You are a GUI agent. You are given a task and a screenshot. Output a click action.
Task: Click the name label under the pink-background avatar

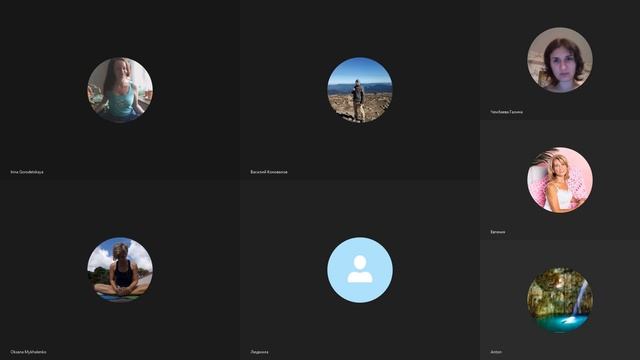pos(498,232)
